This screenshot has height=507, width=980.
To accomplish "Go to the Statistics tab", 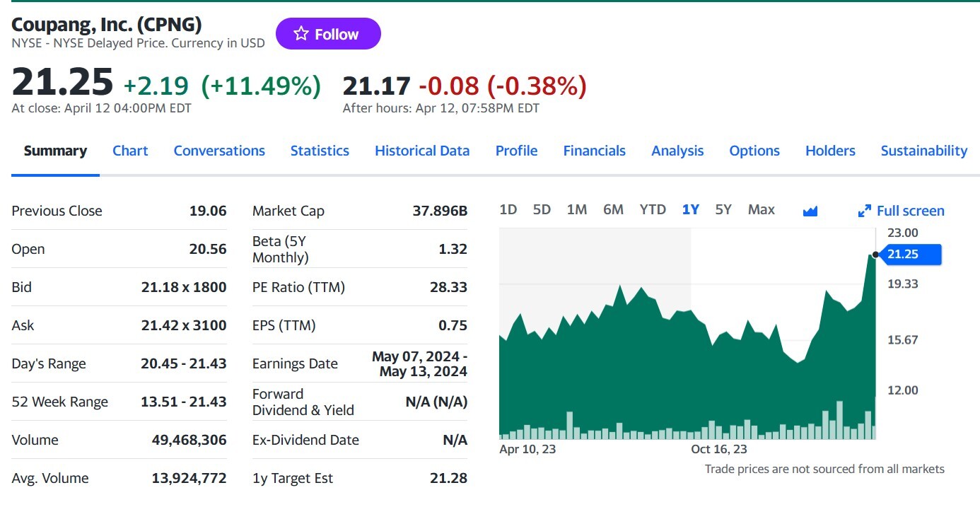I will 320,151.
